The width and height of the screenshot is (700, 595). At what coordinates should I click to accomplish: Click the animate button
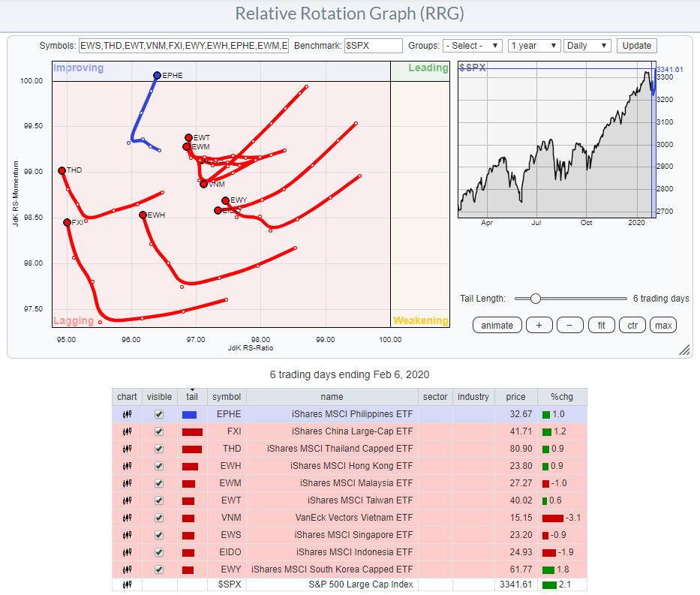pyautogui.click(x=497, y=325)
